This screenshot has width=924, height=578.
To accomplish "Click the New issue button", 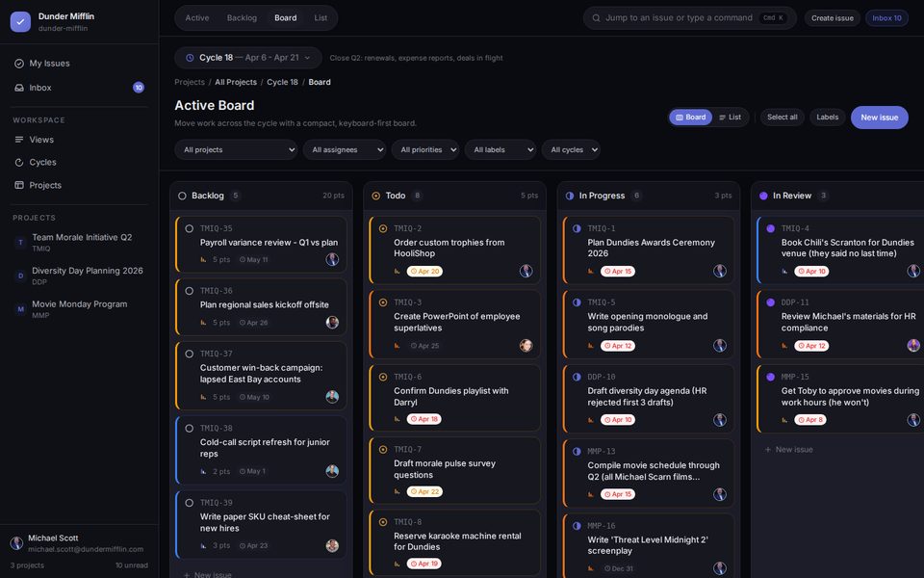I will (x=879, y=118).
